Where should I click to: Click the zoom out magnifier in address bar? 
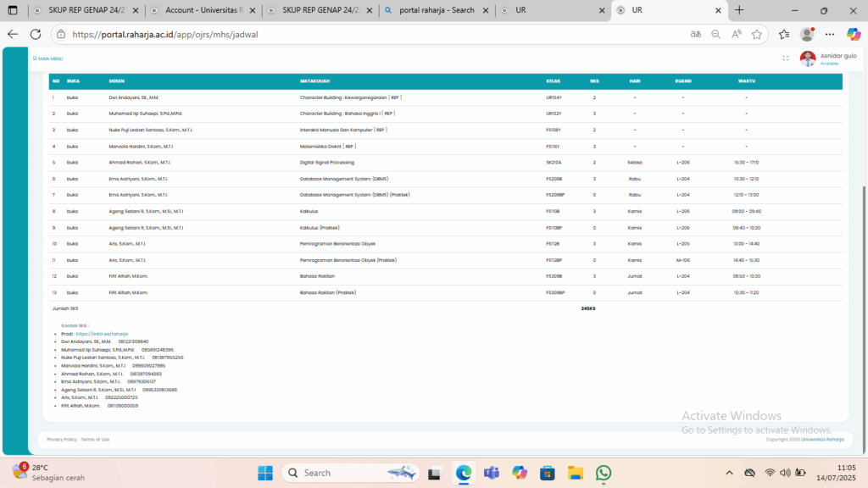point(715,35)
